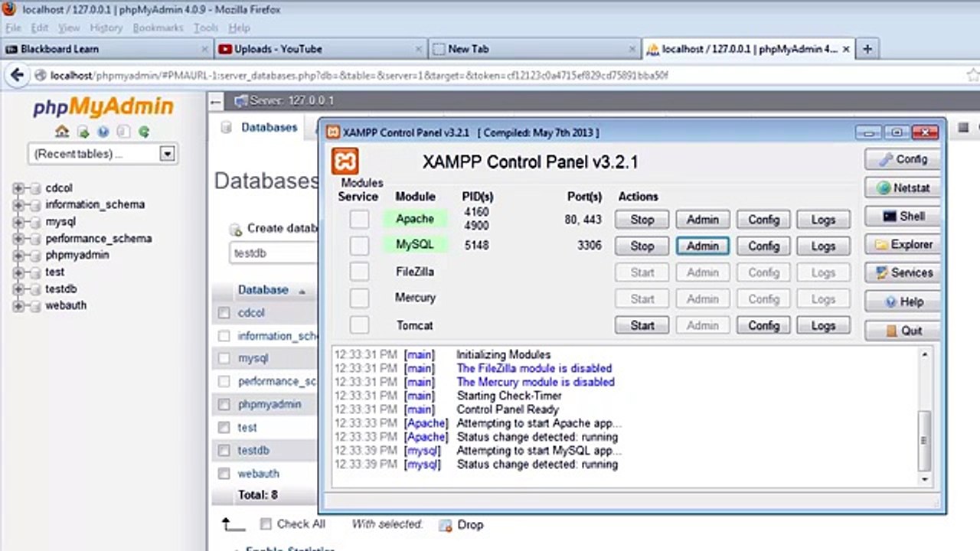Screen dimensions: 980x551
Task: Check the phpmyadmin database checkbox
Action: coord(224,404)
